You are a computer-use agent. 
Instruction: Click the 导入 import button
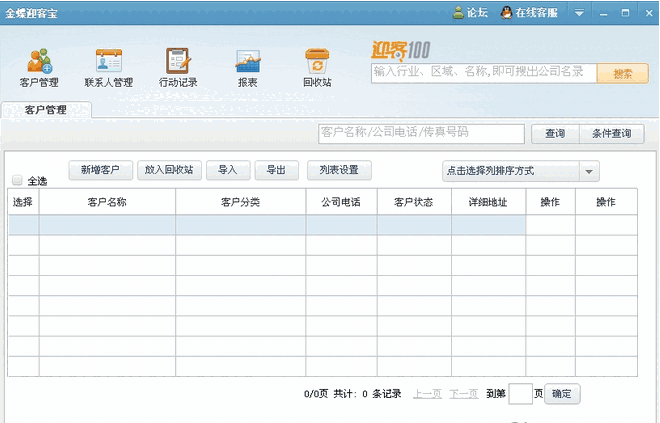pyautogui.click(x=228, y=170)
